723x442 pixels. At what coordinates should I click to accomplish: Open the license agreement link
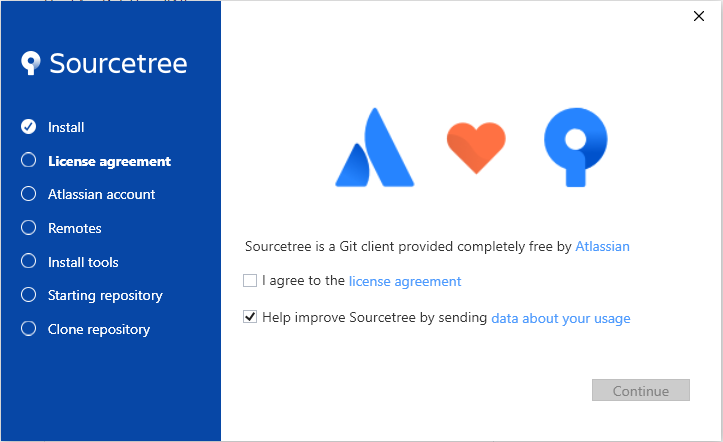pos(405,281)
